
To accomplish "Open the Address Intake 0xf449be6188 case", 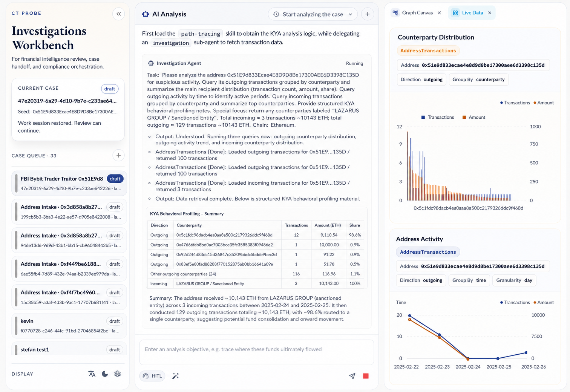I will (x=69, y=268).
